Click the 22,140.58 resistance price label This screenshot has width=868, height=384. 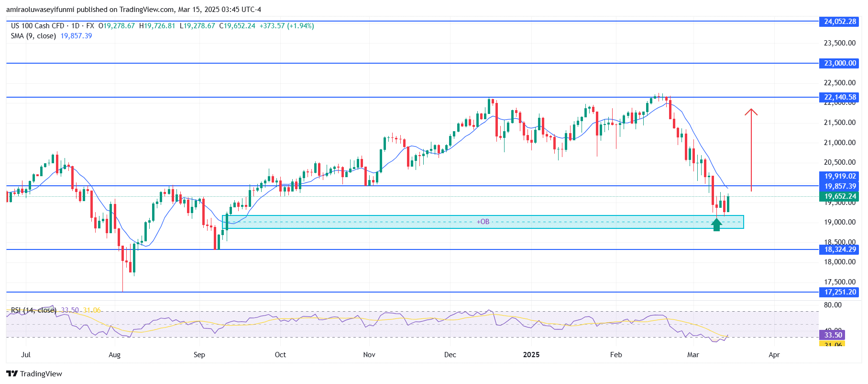tap(839, 97)
